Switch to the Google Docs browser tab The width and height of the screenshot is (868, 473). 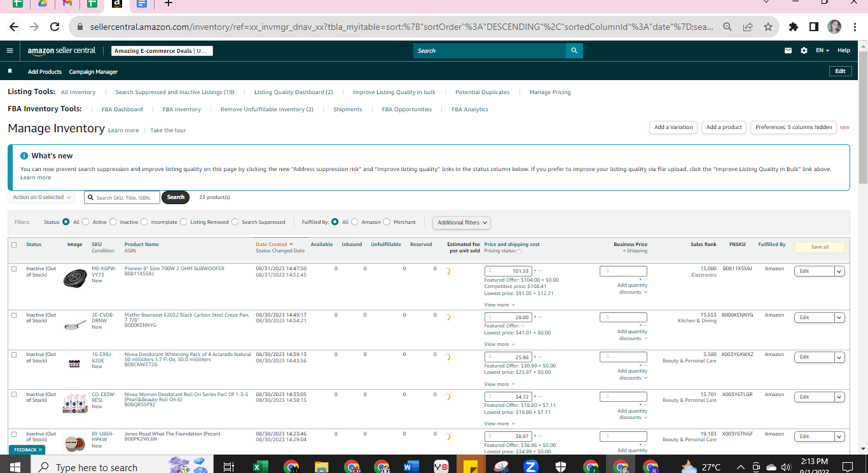(x=141, y=3)
